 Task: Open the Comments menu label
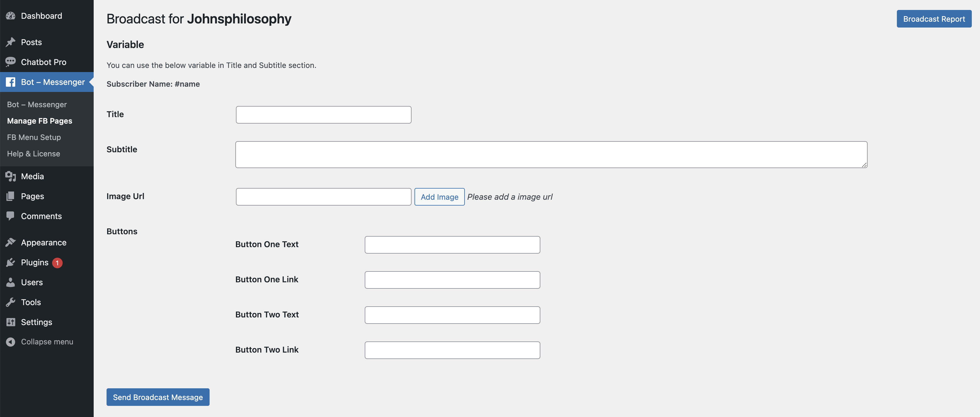pos(41,216)
